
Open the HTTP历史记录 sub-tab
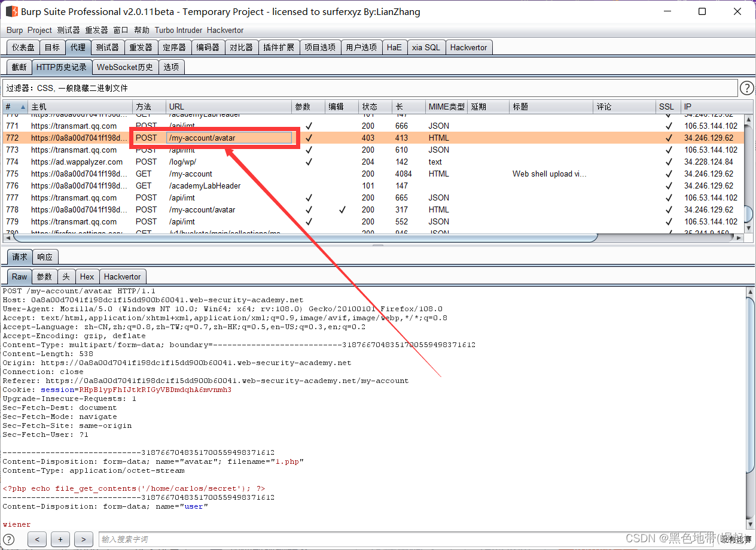pos(62,67)
